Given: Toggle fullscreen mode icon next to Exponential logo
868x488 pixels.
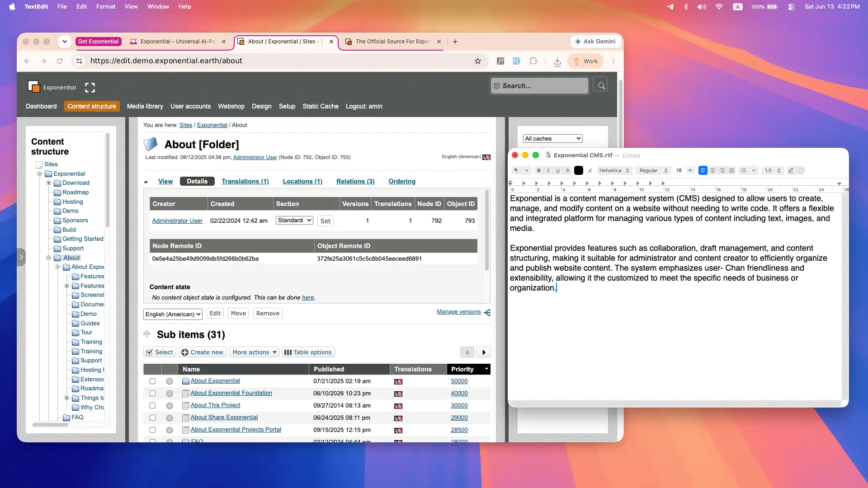Looking at the screenshot, I should coord(90,87).
